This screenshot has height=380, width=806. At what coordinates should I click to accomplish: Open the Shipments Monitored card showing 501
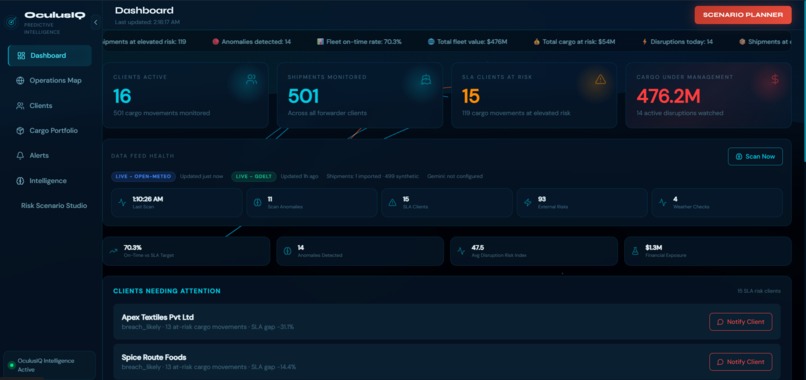[x=360, y=95]
